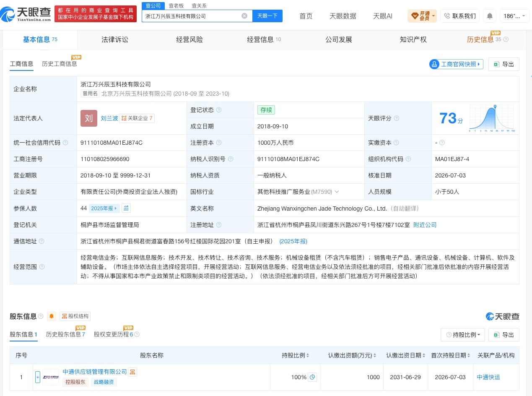
Task: Open the notification bell in the header
Action: coord(489,16)
